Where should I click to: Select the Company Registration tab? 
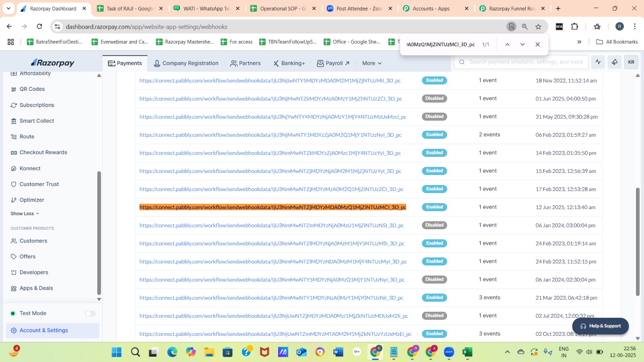click(x=186, y=63)
